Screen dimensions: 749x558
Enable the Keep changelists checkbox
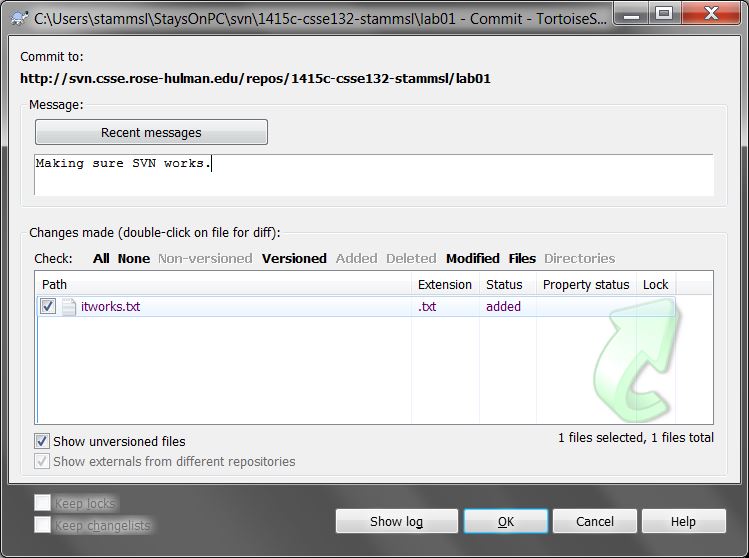coord(43,525)
